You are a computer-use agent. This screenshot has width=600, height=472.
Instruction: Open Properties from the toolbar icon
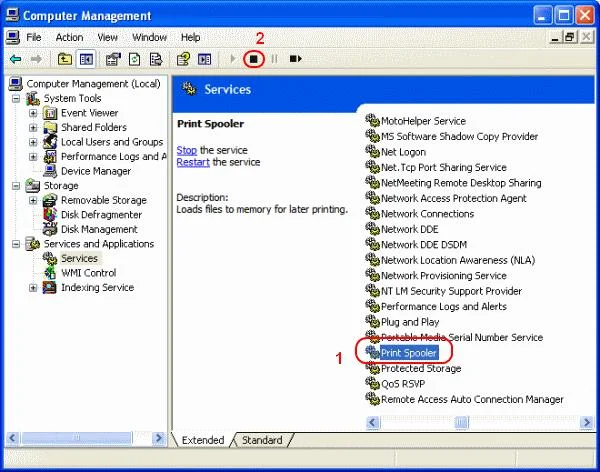coord(113,59)
